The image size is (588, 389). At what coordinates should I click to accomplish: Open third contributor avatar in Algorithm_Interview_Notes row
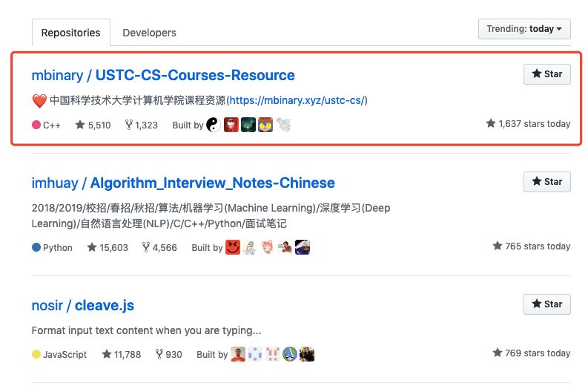pyautogui.click(x=268, y=247)
